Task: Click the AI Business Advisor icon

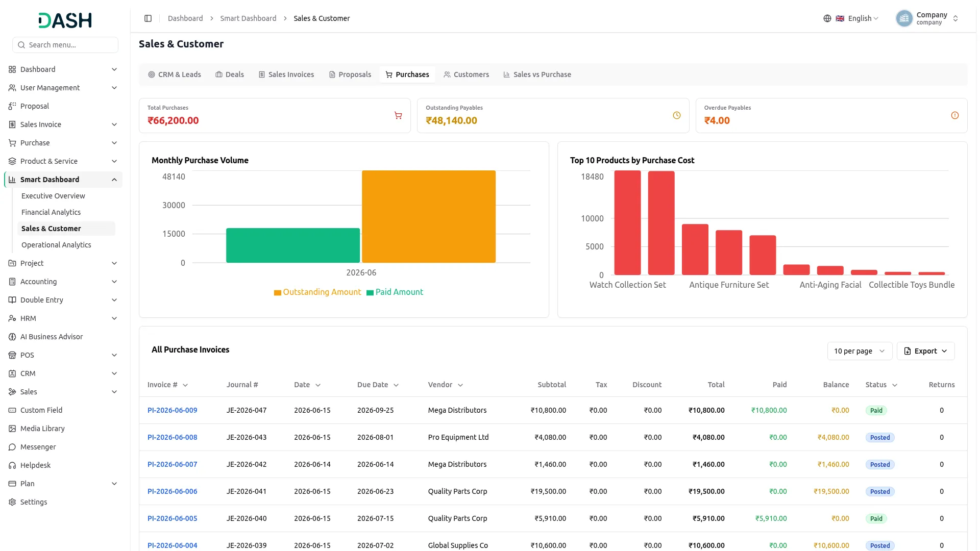Action: [12, 337]
